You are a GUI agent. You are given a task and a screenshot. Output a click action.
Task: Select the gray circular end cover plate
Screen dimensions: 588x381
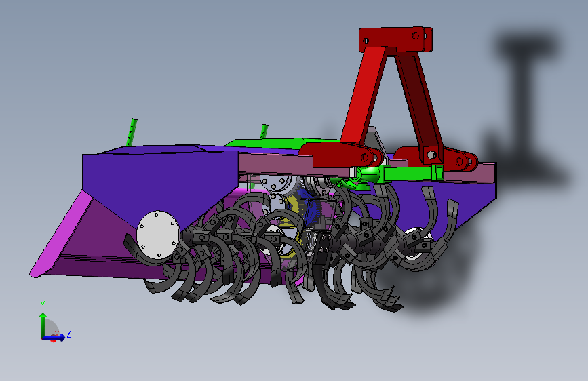coord(158,235)
